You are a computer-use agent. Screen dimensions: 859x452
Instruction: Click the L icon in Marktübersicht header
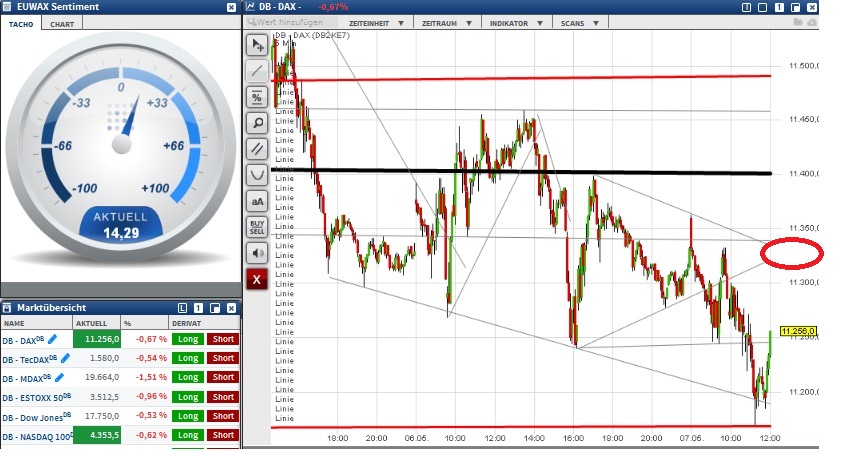pos(182,308)
